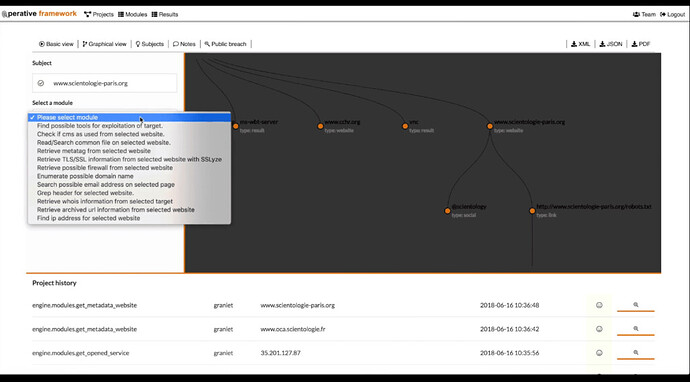Click the www.scientologie-paris.org graph node
The image size is (690, 382).
coord(490,126)
